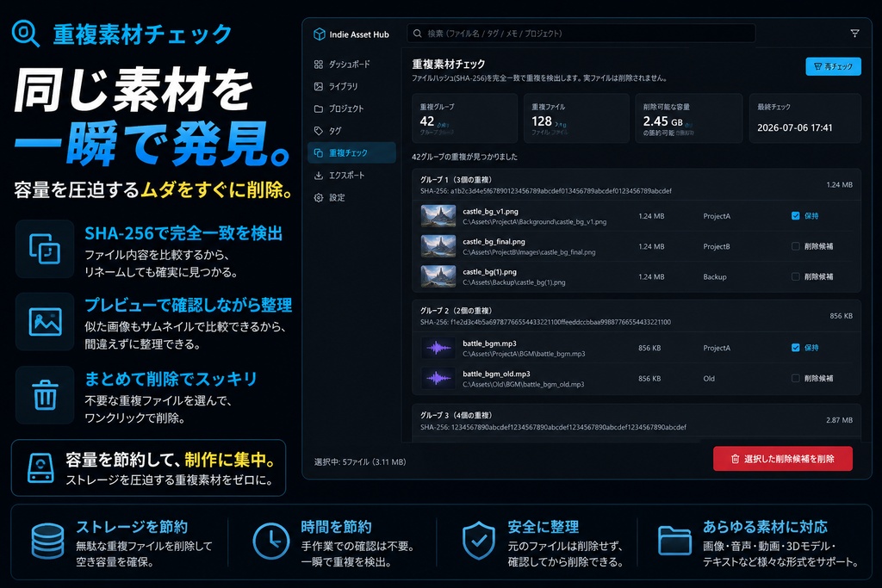Click the search magnifier icon in search bar
This screenshot has height=588, width=882.
coord(418,34)
